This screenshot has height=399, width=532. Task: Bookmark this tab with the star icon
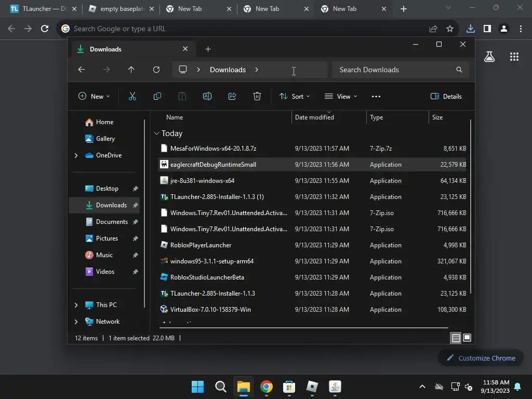[x=450, y=29]
